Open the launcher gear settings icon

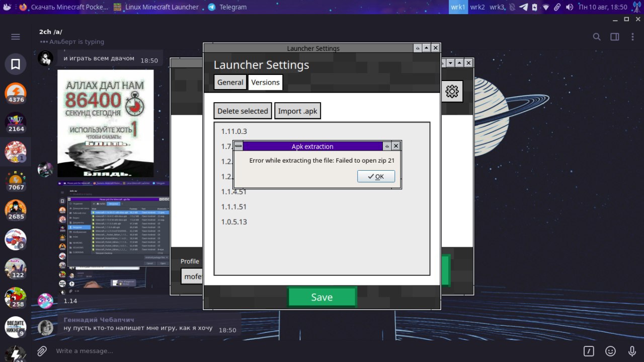(452, 91)
